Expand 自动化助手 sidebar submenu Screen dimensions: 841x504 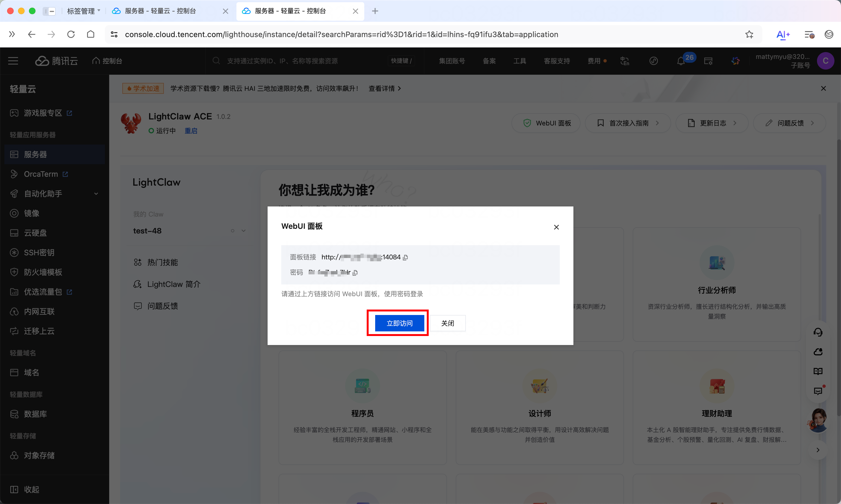pos(96,194)
